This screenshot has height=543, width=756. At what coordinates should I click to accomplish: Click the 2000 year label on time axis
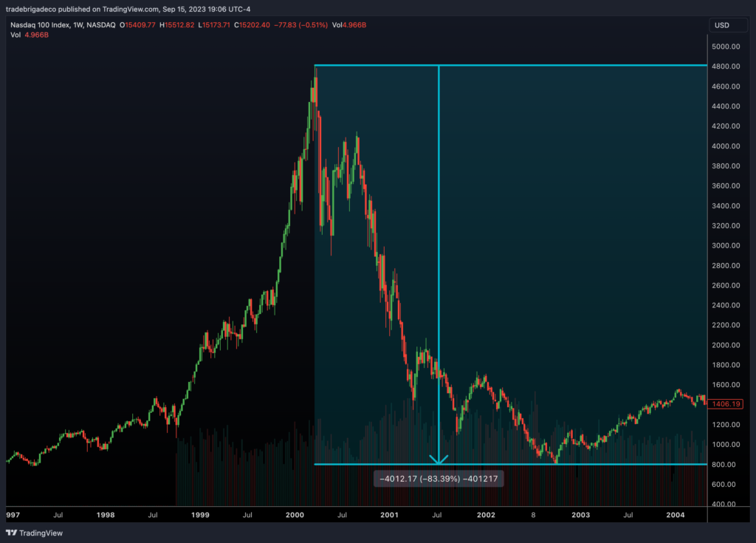point(295,514)
